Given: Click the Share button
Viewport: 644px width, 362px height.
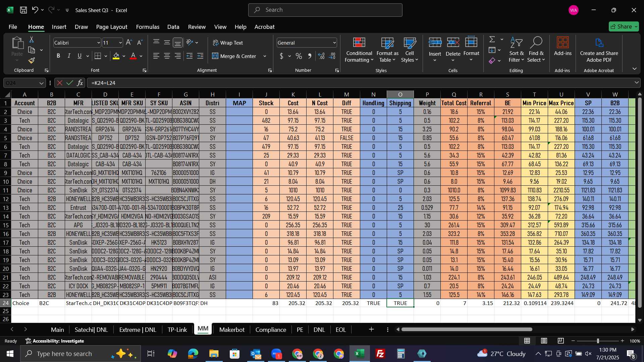Looking at the screenshot, I should point(624,26).
